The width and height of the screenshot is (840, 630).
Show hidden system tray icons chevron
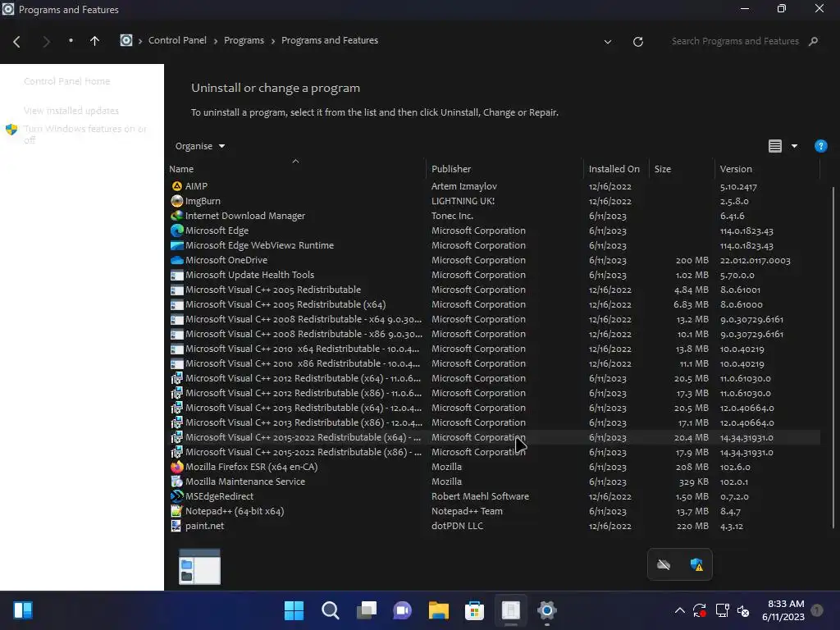(x=679, y=610)
